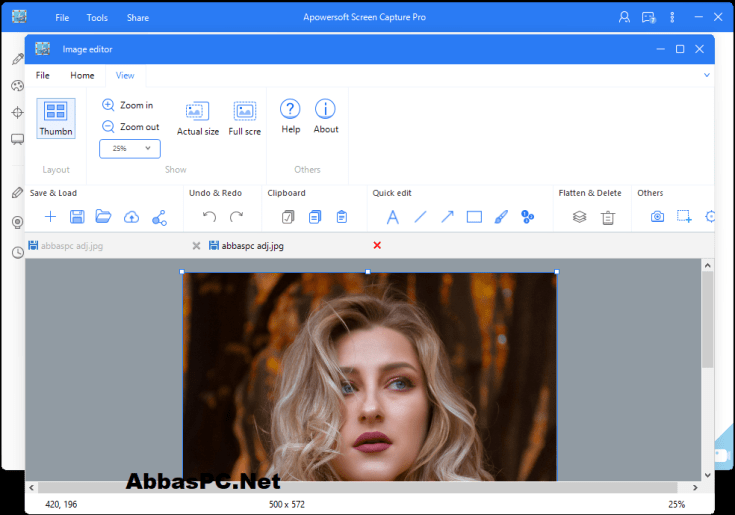Image resolution: width=735 pixels, height=515 pixels.
Task: Switch to first abbaspc adj.jpg tab
Action: pos(72,246)
